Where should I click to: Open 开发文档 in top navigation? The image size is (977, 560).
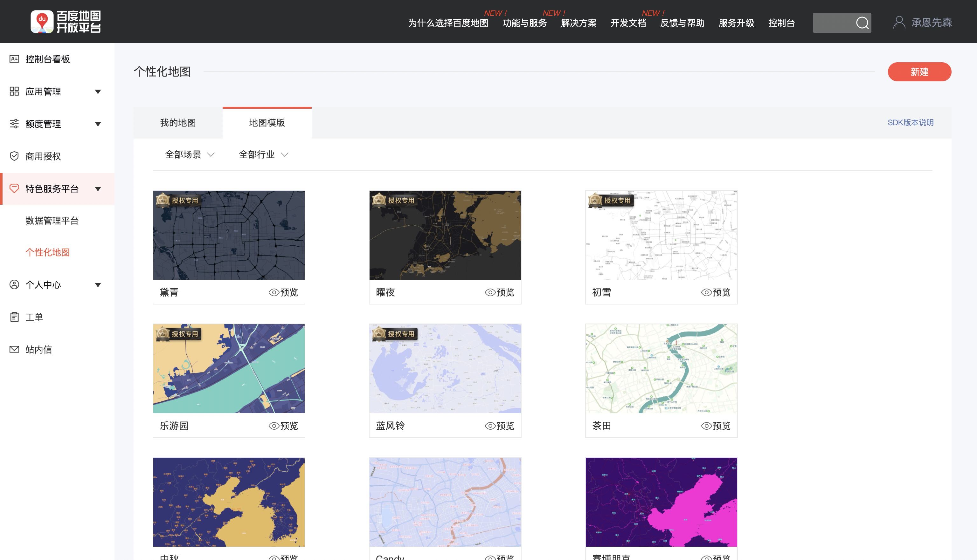628,23
